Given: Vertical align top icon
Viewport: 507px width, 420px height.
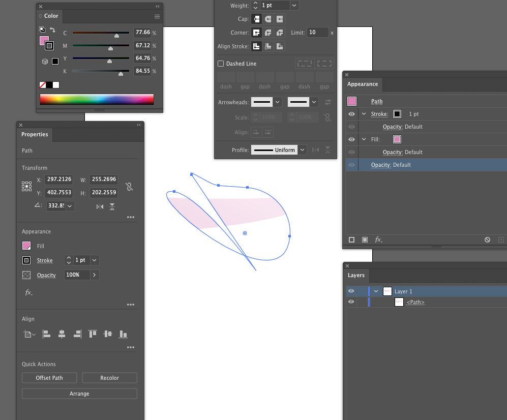Looking at the screenshot, I should click(x=93, y=334).
